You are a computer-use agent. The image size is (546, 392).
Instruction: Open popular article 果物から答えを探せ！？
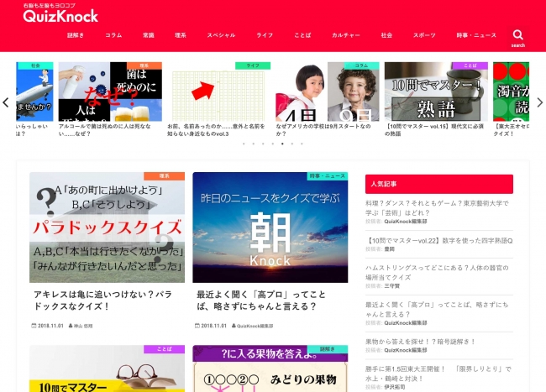(x=420, y=342)
